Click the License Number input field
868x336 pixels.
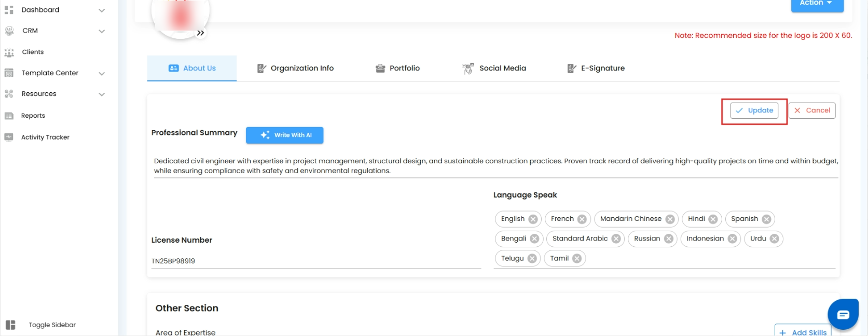[x=315, y=261]
